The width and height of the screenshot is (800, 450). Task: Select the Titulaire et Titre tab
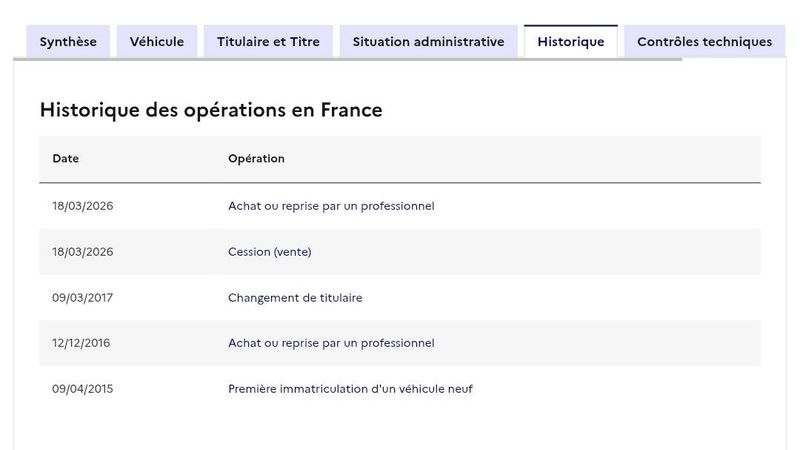pos(268,42)
